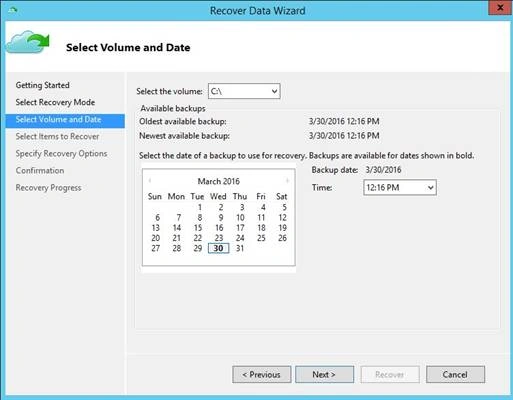Select March 26 on the calendar
The height and width of the screenshot is (400, 513).
click(x=282, y=238)
